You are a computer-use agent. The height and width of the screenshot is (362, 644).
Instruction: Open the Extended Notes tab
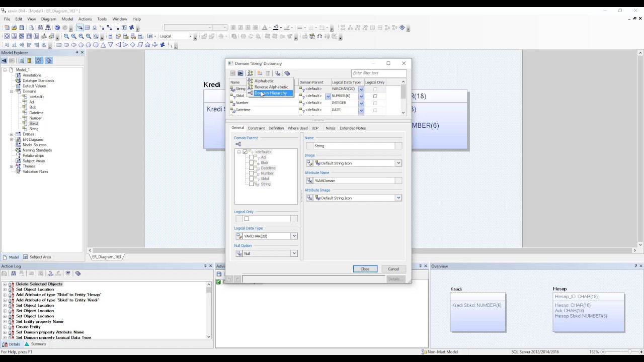click(x=353, y=128)
